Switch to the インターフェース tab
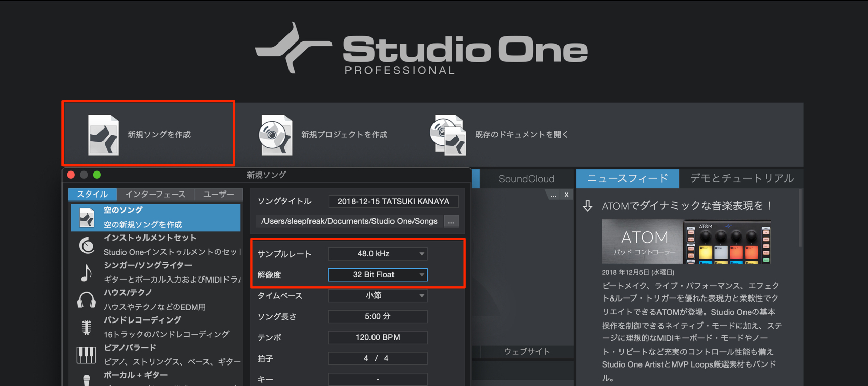The image size is (868, 386). click(x=156, y=195)
